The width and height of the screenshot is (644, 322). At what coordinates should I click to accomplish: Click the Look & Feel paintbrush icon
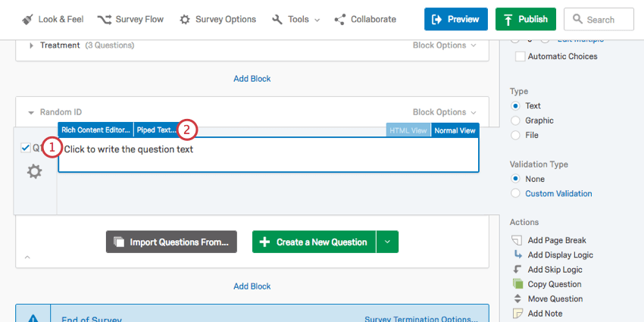point(27,19)
